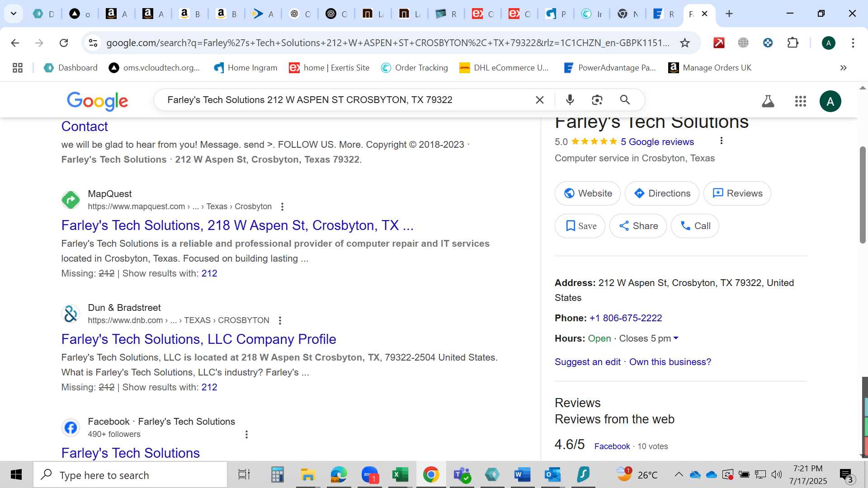Show results with 212 under Dun & Bradstreet
This screenshot has height=488, width=868.
pos(209,387)
